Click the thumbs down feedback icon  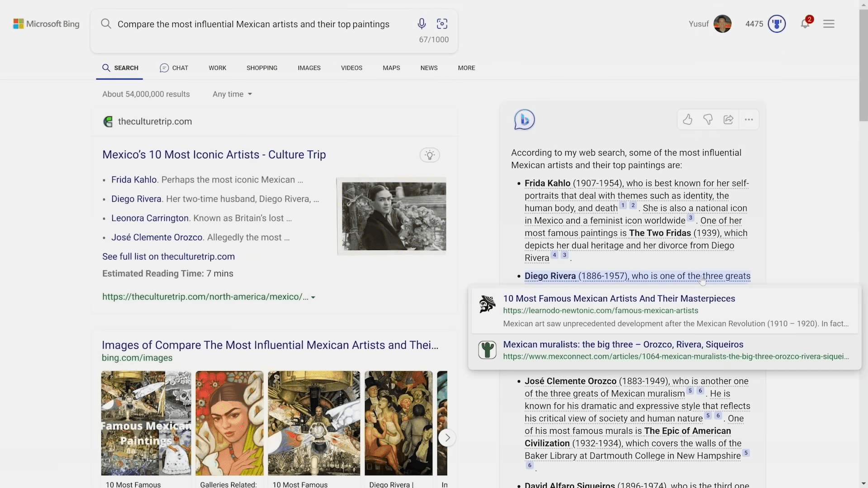point(708,119)
